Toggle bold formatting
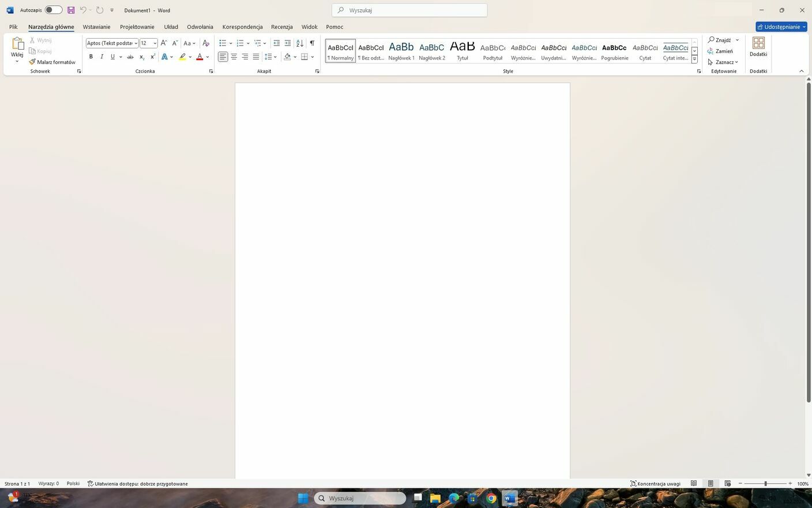This screenshot has height=508, width=812. tap(91, 57)
